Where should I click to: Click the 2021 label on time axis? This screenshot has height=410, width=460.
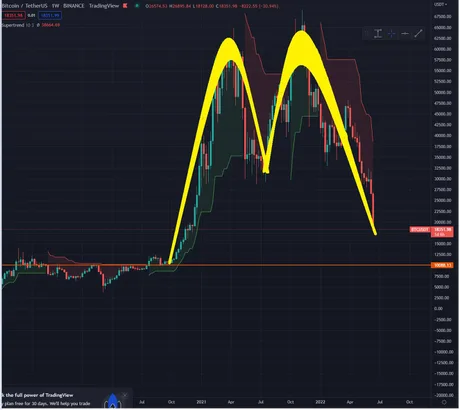coord(201,402)
